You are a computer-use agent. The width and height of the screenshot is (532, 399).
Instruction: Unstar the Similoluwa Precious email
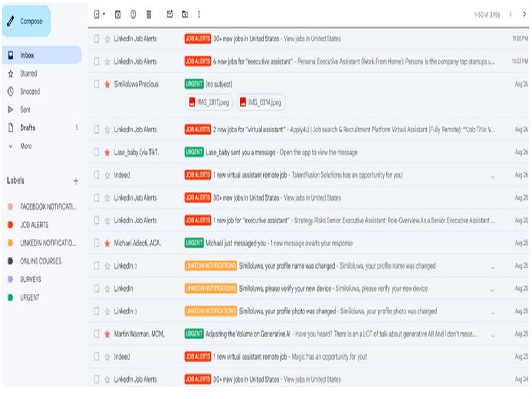[x=107, y=84]
